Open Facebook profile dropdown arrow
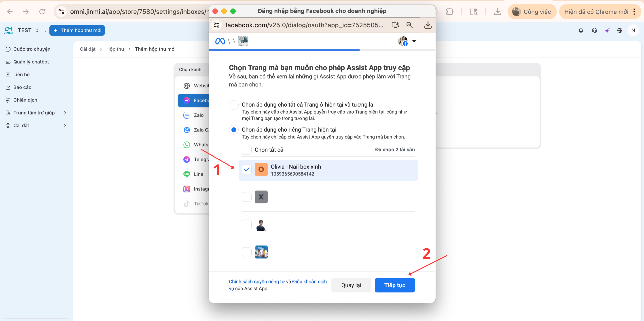644x321 pixels. click(414, 41)
